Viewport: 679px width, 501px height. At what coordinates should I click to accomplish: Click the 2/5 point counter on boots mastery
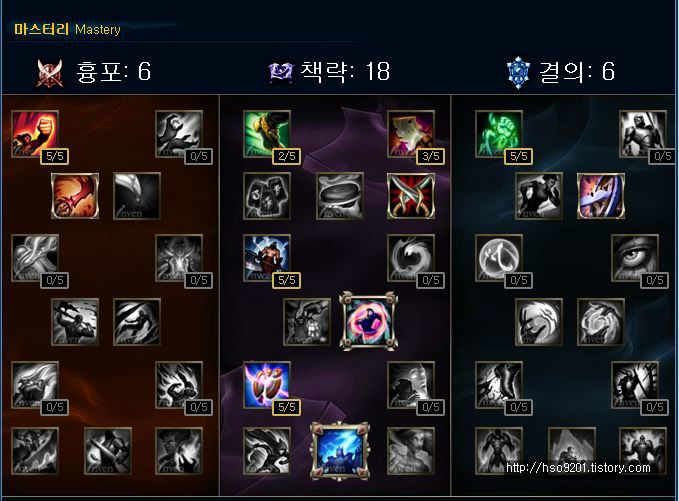tap(287, 156)
